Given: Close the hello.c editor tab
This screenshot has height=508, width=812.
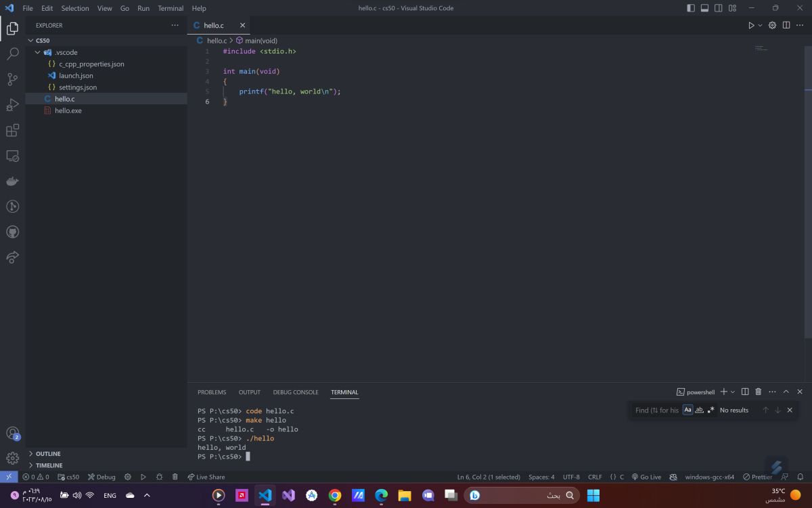Looking at the screenshot, I should click(x=242, y=25).
